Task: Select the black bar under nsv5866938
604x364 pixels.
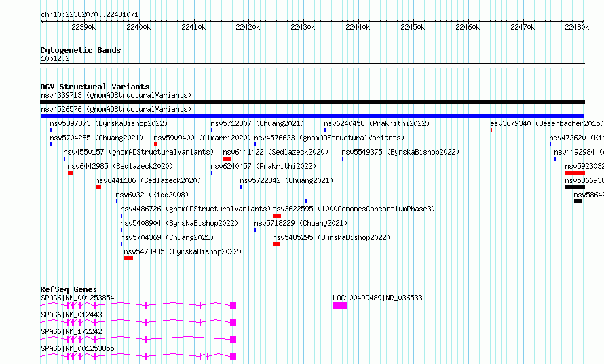Action: [575, 187]
